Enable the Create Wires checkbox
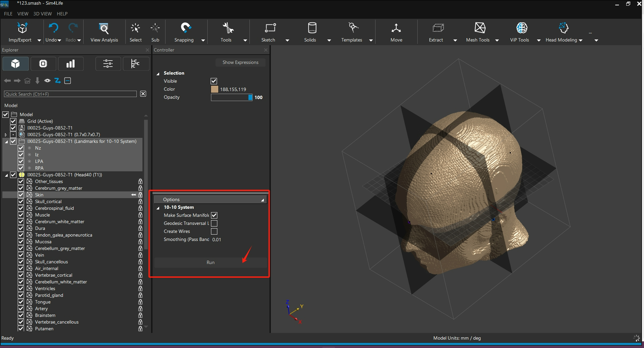 coord(214,232)
